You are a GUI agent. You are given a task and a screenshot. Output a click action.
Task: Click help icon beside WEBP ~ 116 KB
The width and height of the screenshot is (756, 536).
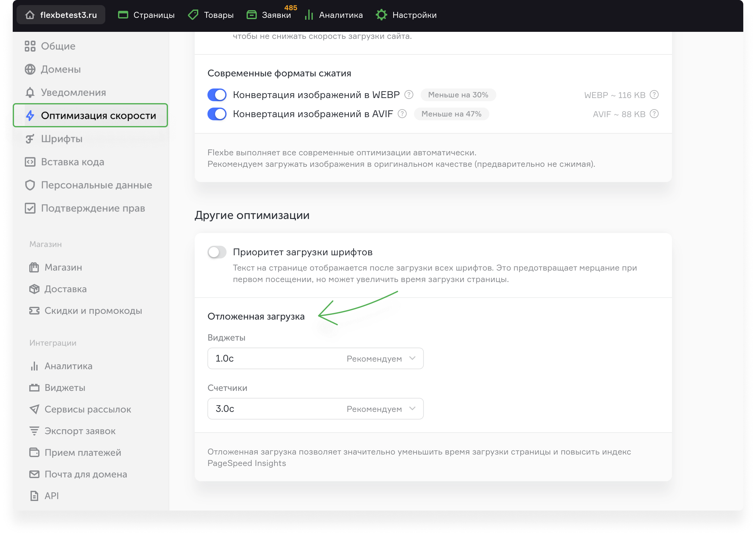(654, 95)
